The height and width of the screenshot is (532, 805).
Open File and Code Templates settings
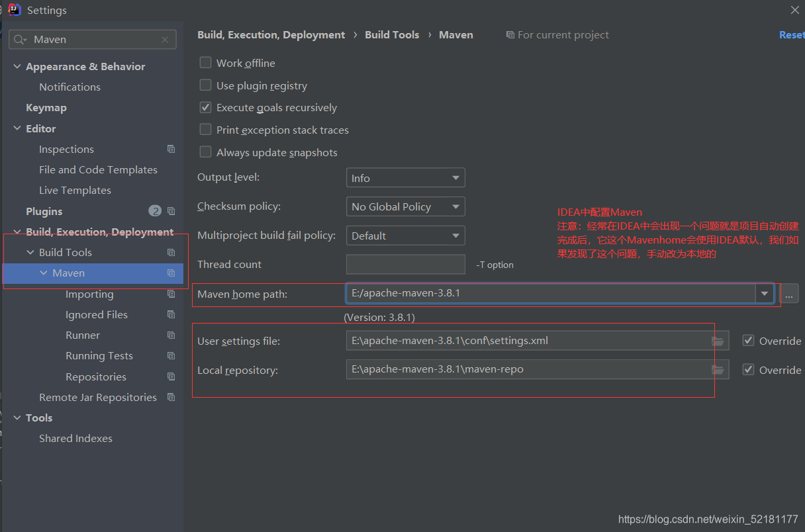[98, 170]
